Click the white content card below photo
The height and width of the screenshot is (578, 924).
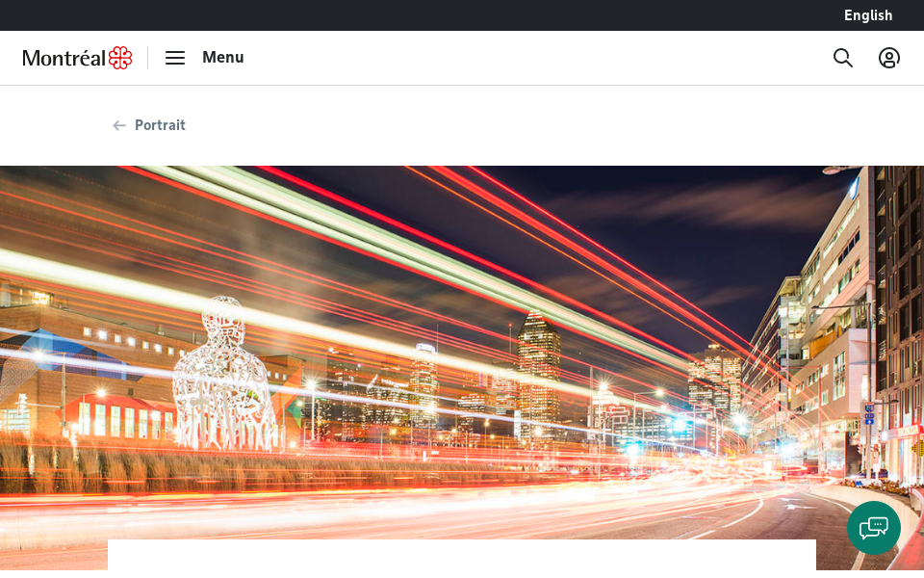pos(462,556)
